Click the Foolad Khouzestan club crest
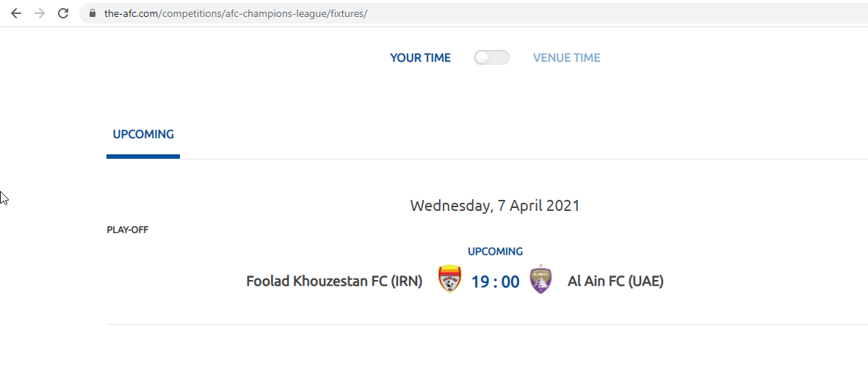Viewport: 868px width, 388px height. (449, 279)
